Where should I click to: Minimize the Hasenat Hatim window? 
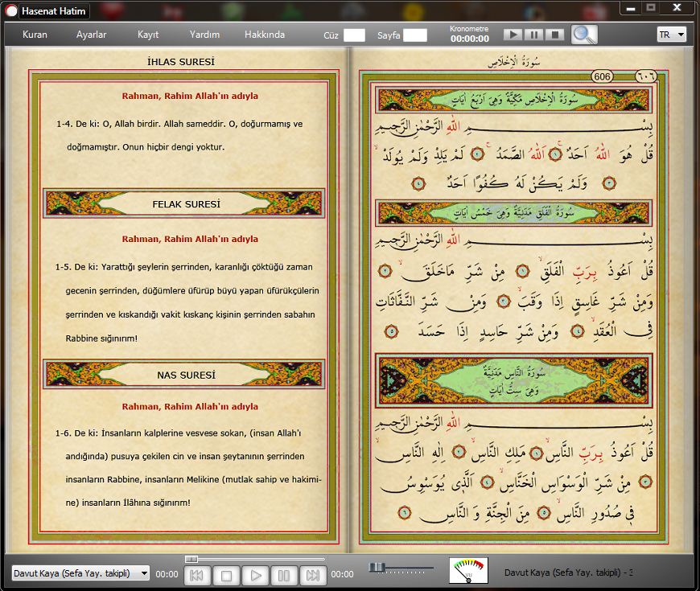coord(630,8)
